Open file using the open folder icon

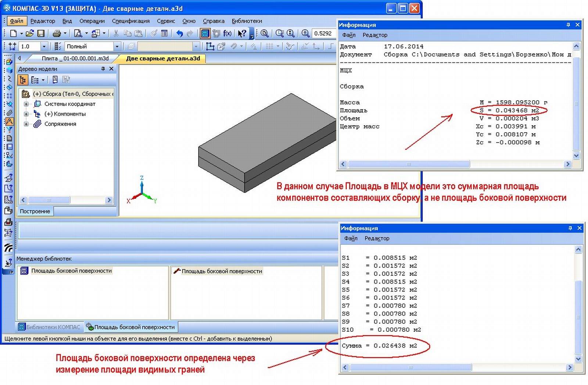30,33
